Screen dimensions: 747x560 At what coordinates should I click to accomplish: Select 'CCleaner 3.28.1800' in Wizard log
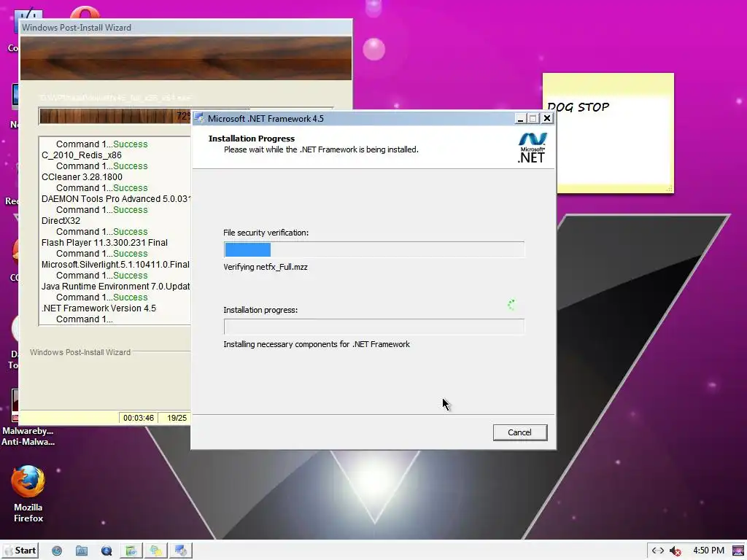pos(82,176)
